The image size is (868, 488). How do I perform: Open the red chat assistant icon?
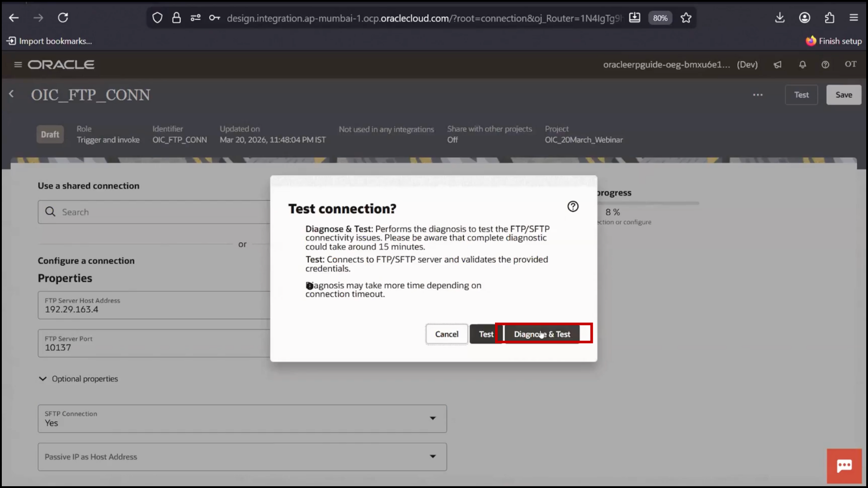tap(844, 466)
